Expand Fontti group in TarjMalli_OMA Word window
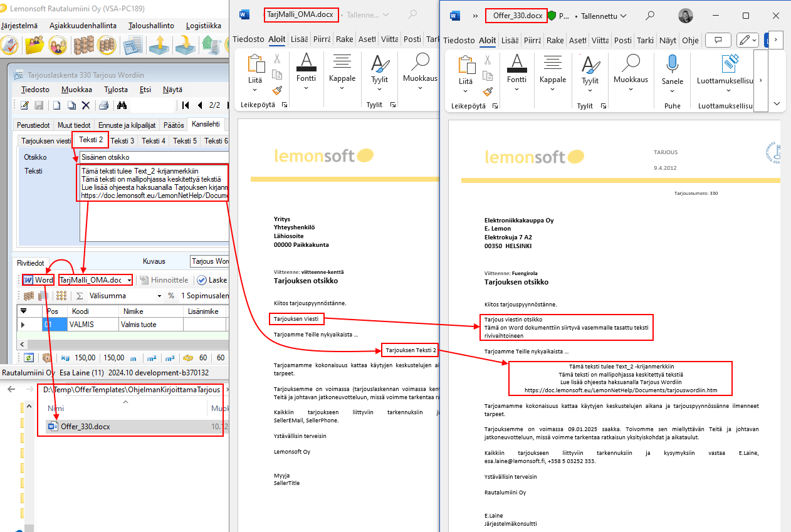The width and height of the screenshot is (791, 532). coord(306,88)
